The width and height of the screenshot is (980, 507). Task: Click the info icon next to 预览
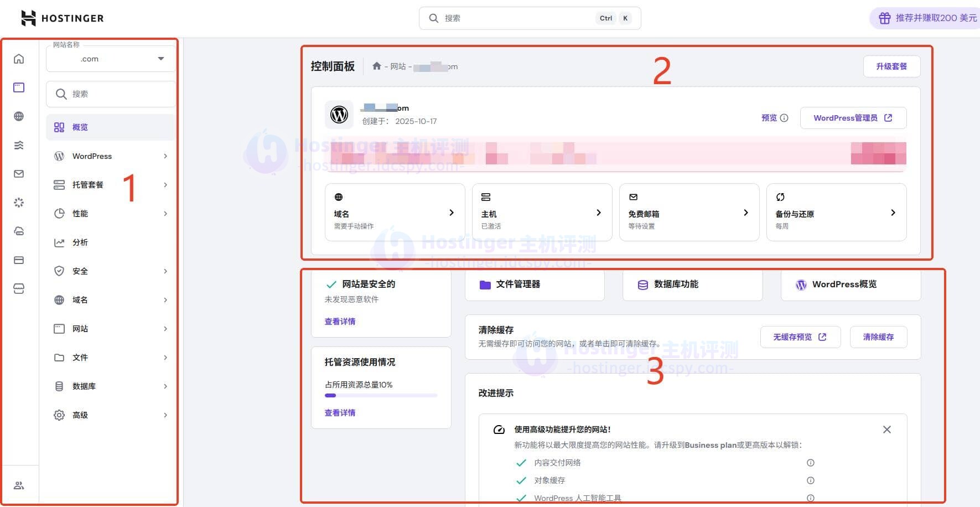tap(784, 118)
